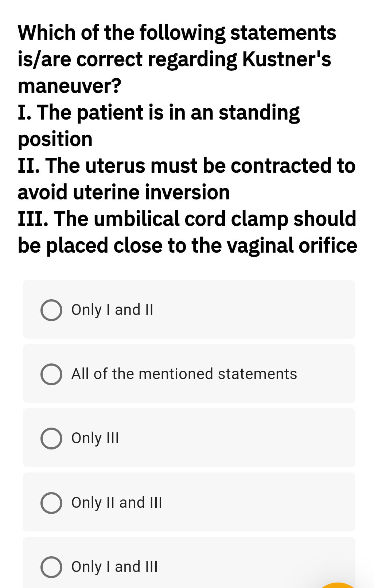Select the 'Only I and II' radio button
The width and height of the screenshot is (374, 588).
tap(51, 310)
